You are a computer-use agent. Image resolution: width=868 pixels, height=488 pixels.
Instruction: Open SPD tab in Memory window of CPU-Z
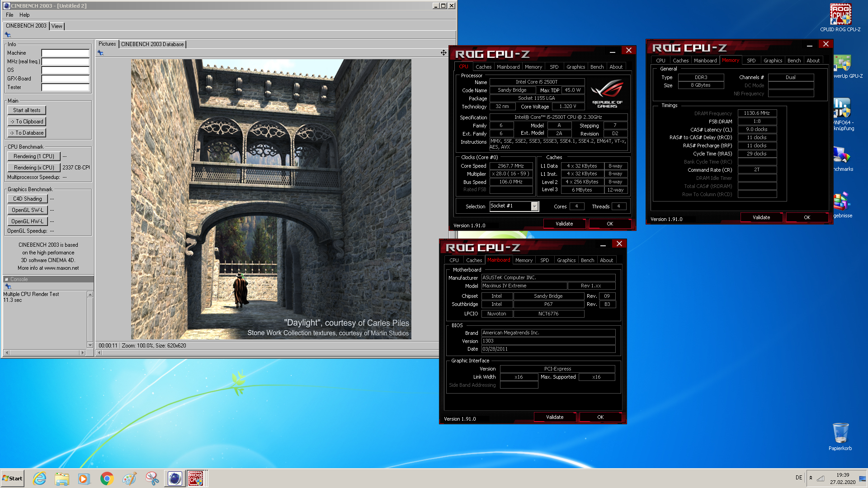[751, 61]
